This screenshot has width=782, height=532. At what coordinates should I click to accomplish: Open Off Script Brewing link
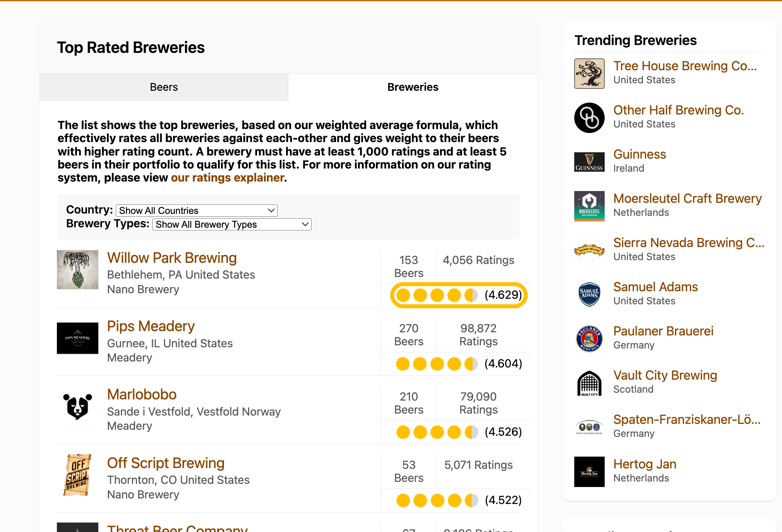point(165,463)
